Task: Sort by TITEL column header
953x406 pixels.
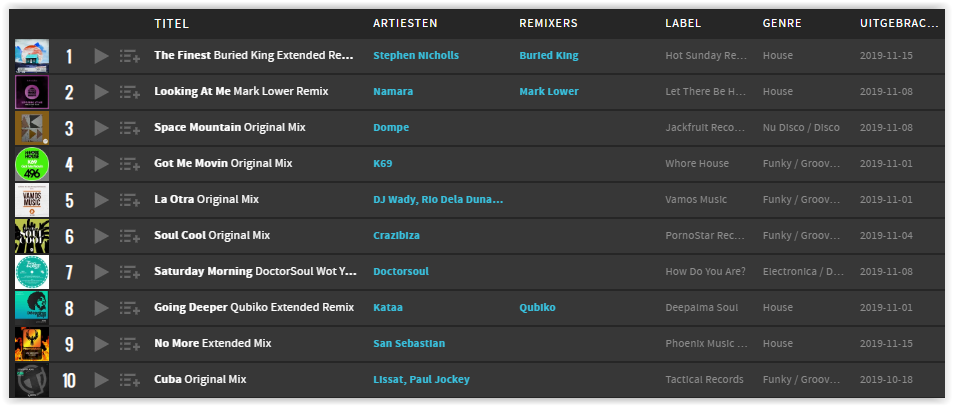Action: point(171,24)
